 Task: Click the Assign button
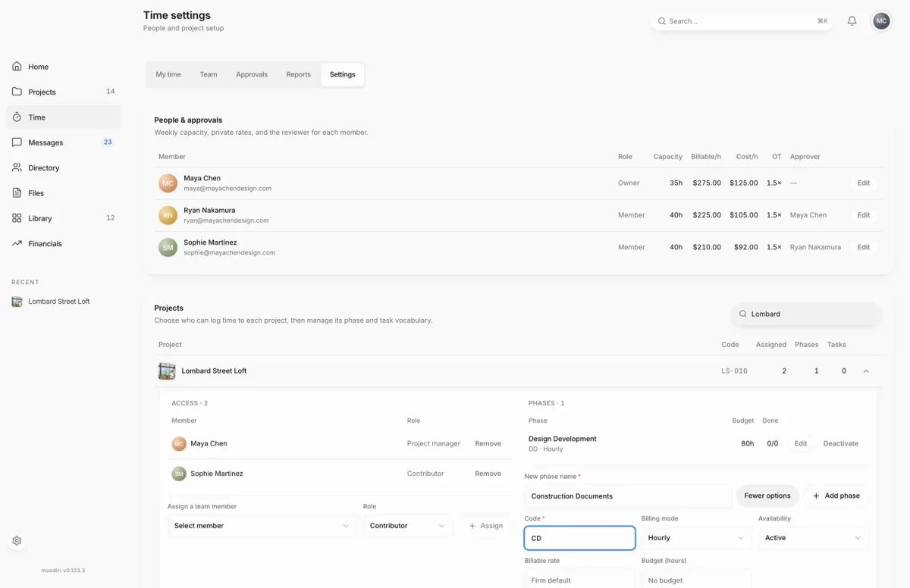coord(485,526)
